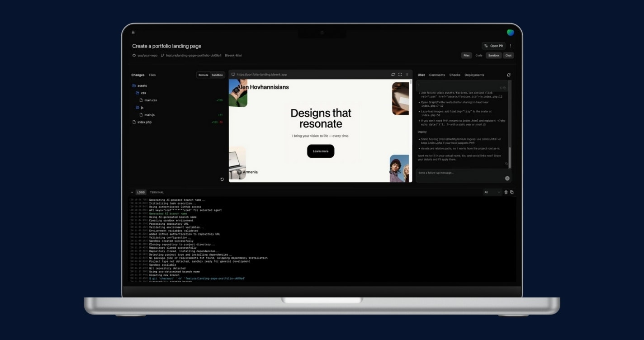
Task: Click the two-people photo thumbnail in preview
Action: (x=399, y=169)
